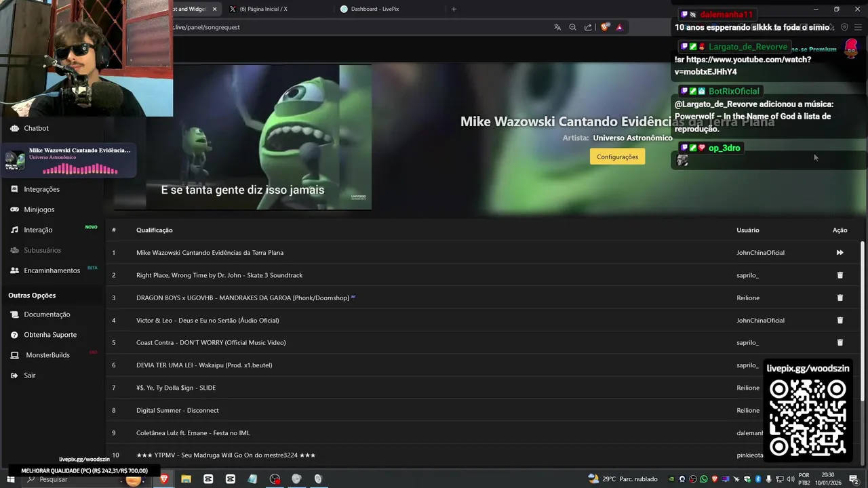
Task: Click the artist name Universo Astronômico
Action: (x=632, y=138)
